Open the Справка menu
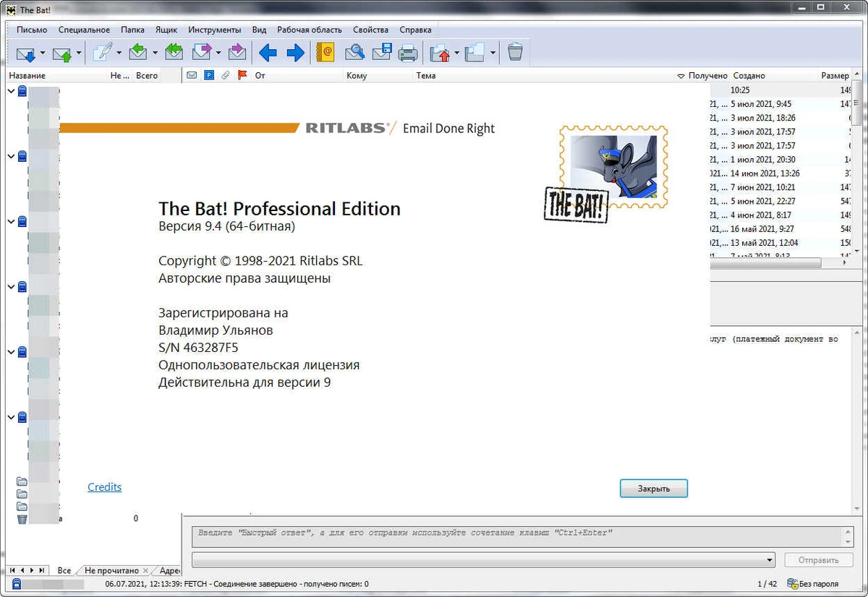 point(415,30)
